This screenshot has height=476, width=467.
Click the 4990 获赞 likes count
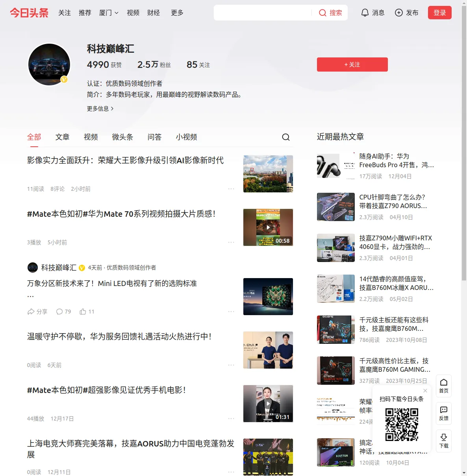click(104, 65)
